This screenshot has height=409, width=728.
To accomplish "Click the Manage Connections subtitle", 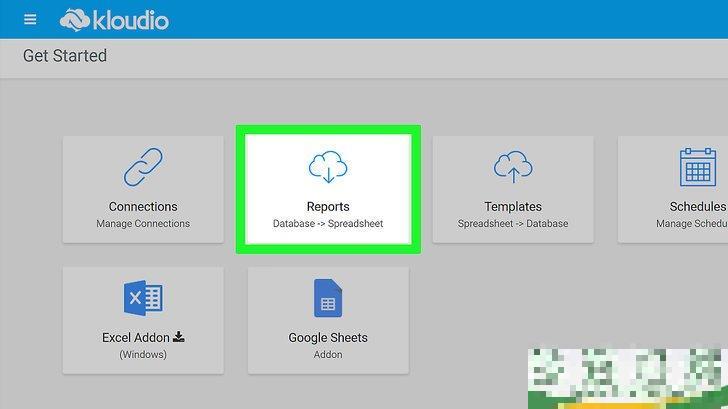I will tap(143, 224).
